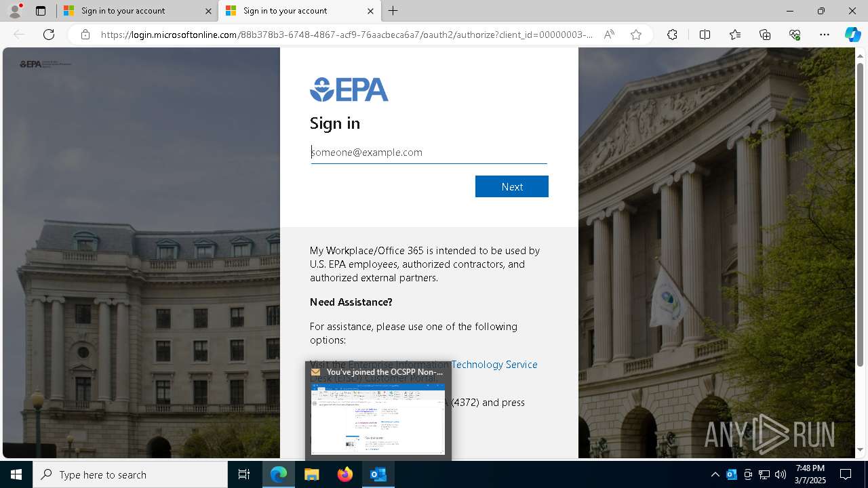Click the Next button
Image resolution: width=868 pixels, height=488 pixels.
[x=512, y=186]
